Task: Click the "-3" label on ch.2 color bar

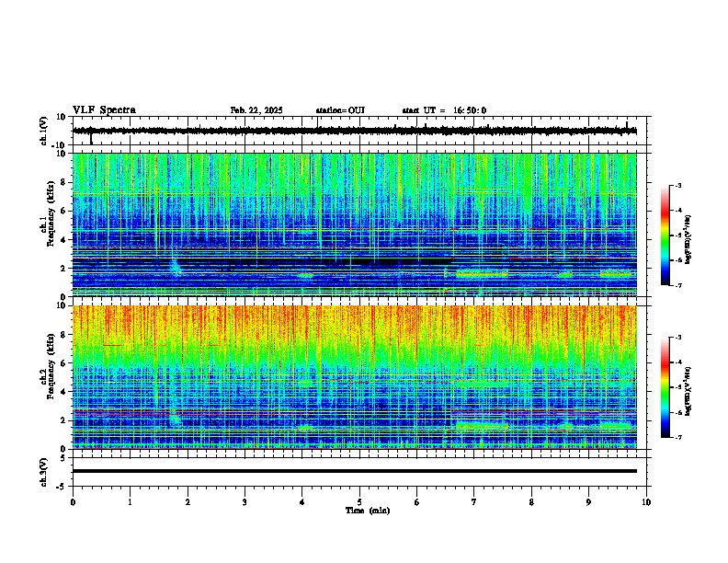Action: [x=678, y=338]
